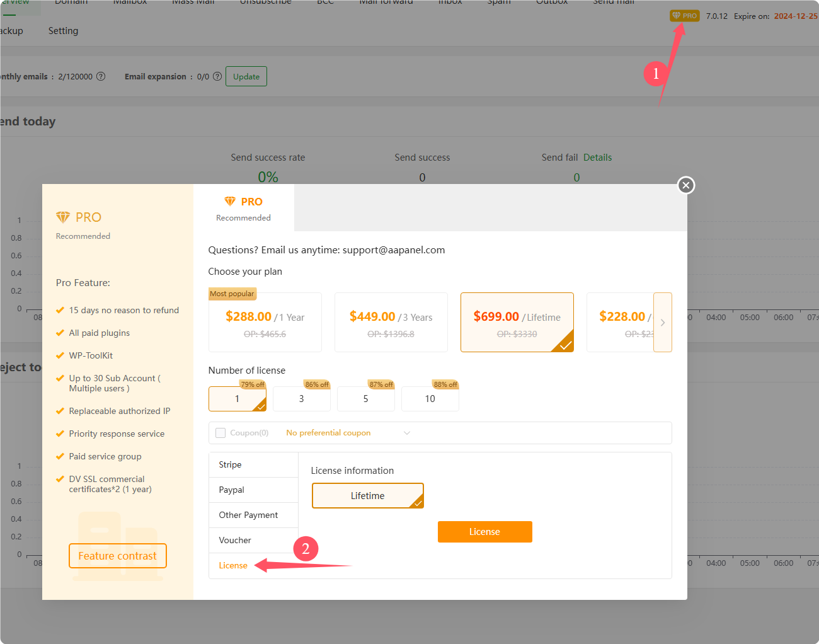Open the Other Payment tab
The height and width of the screenshot is (644, 819).
pyautogui.click(x=253, y=515)
